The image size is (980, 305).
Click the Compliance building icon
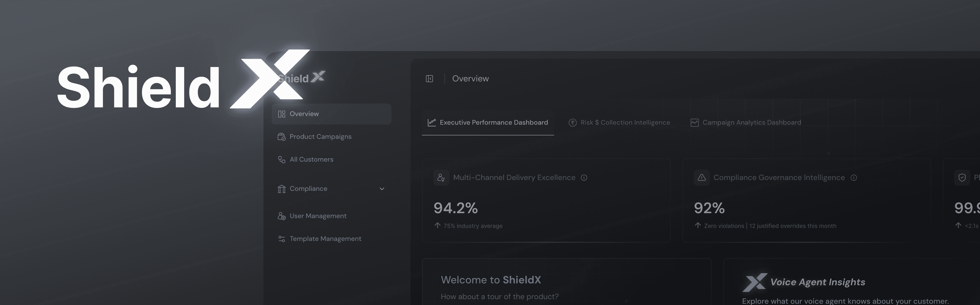[282, 189]
